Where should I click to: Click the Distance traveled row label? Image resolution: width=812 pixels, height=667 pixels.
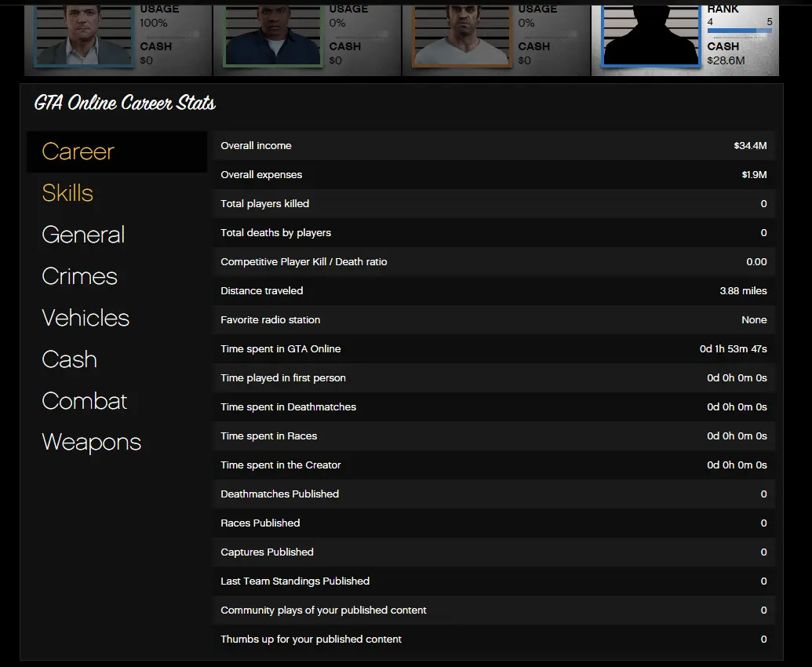[262, 290]
